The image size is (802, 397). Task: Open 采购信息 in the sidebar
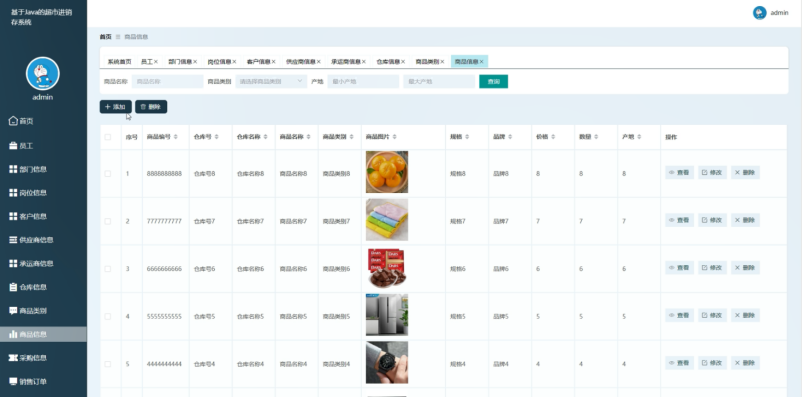click(x=28, y=358)
